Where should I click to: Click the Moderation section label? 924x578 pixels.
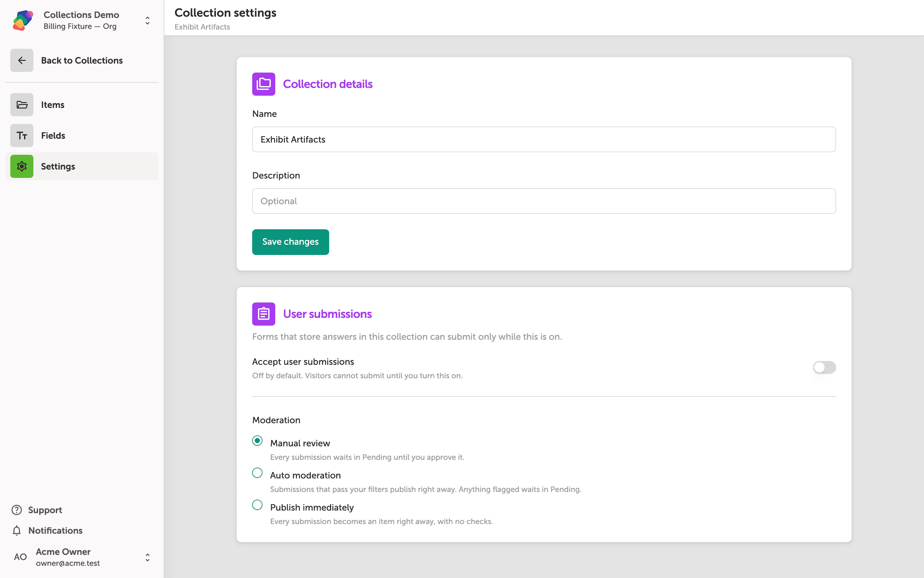pyautogui.click(x=276, y=420)
